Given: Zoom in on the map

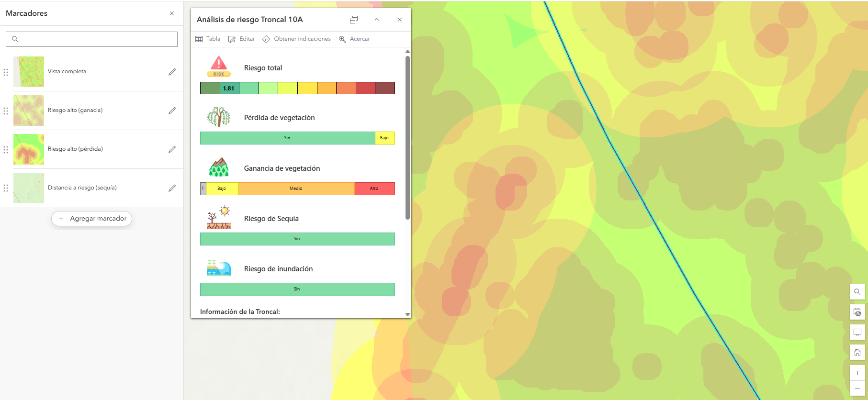Looking at the screenshot, I should [x=857, y=373].
